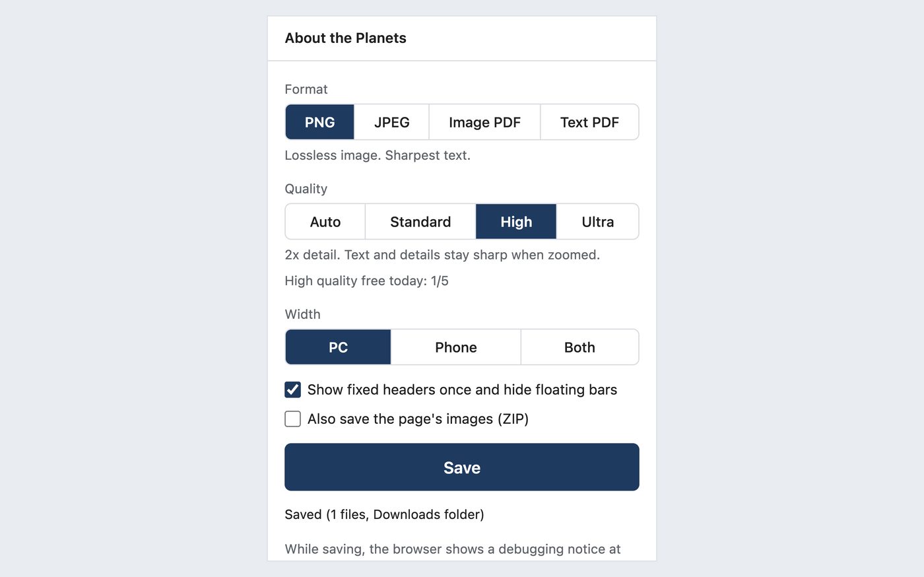
Task: Click the Saved 1 files status message
Action: [384, 514]
